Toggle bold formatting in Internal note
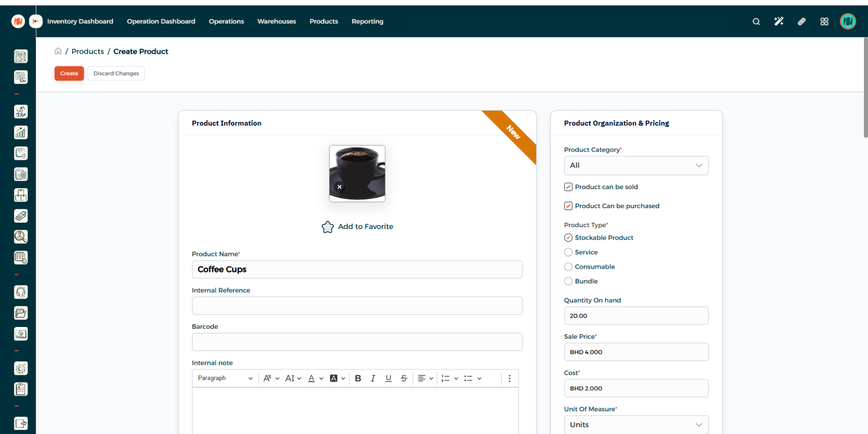868x434 pixels. tap(358, 378)
